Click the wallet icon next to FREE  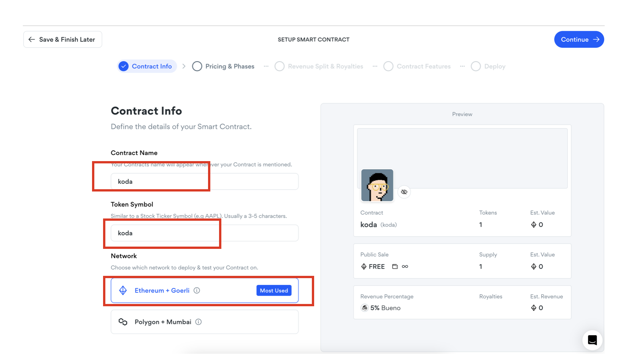(x=395, y=267)
